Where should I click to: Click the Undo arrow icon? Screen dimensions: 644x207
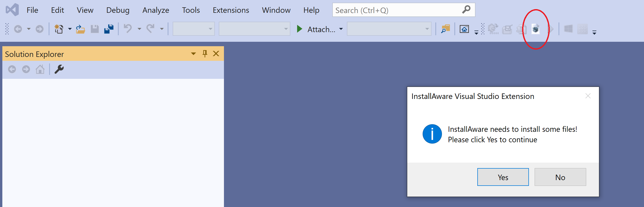pos(128,28)
